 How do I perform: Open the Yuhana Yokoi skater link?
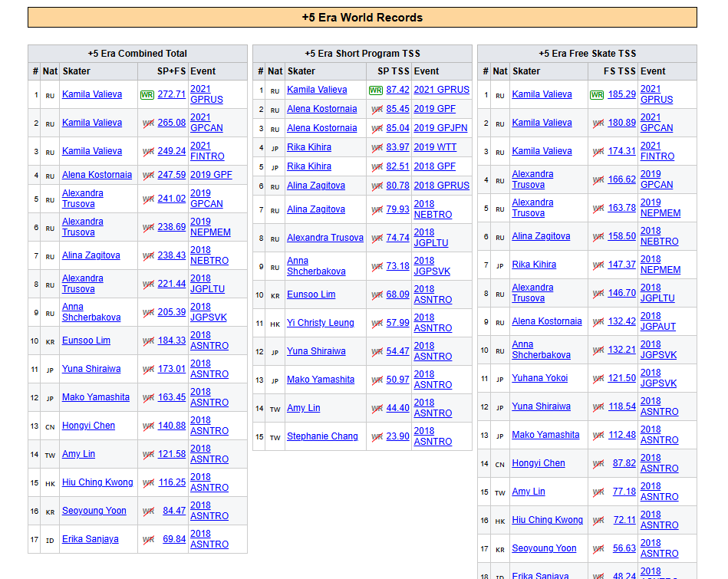(x=540, y=378)
